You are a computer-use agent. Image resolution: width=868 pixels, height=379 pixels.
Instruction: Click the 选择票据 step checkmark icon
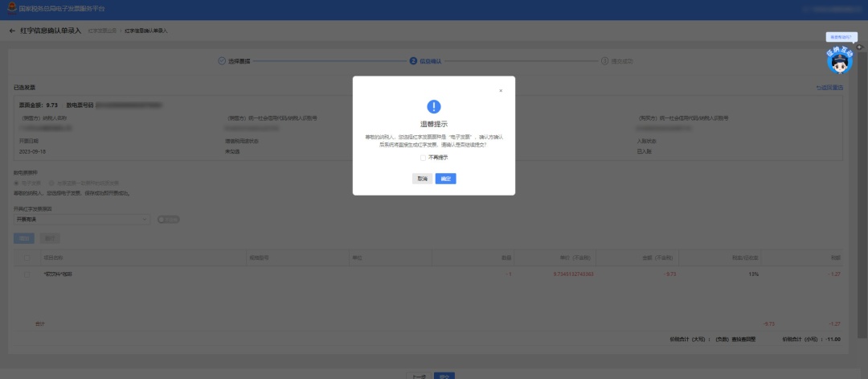(222, 61)
